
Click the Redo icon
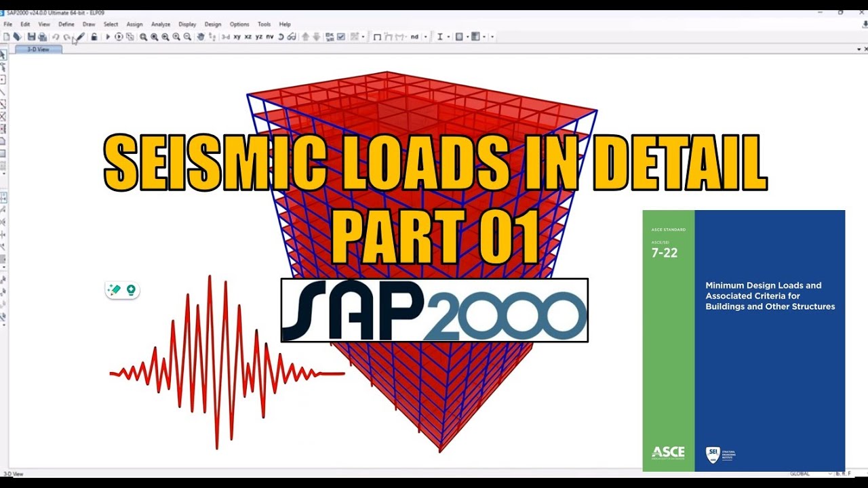click(66, 37)
